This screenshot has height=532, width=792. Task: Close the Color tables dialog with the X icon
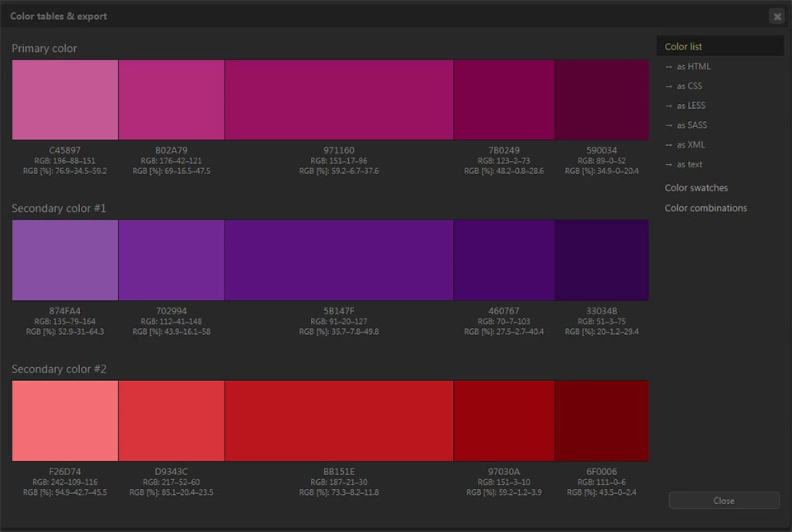[776, 16]
